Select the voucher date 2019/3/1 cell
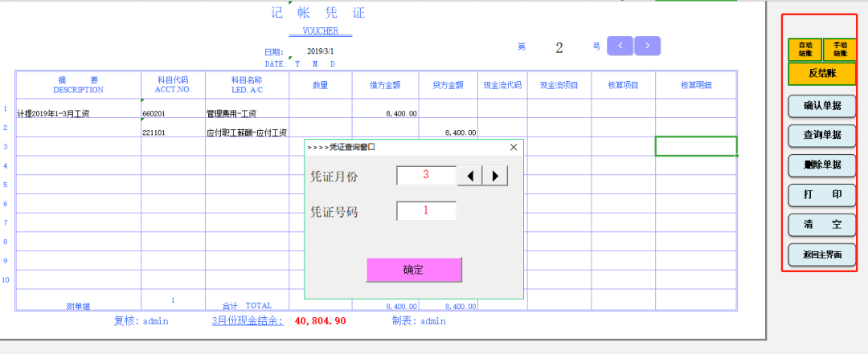 [x=321, y=52]
